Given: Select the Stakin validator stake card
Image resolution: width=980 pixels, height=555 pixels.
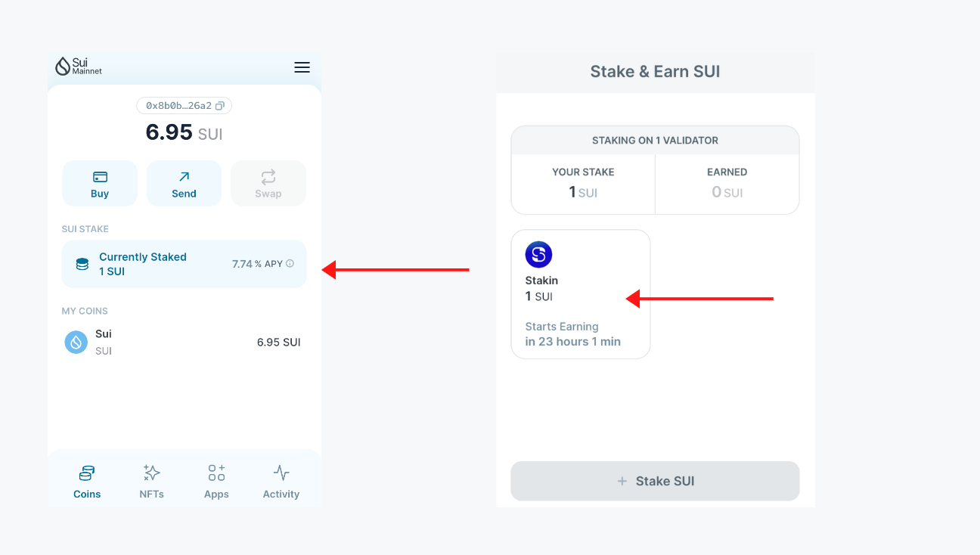Looking at the screenshot, I should coord(581,294).
